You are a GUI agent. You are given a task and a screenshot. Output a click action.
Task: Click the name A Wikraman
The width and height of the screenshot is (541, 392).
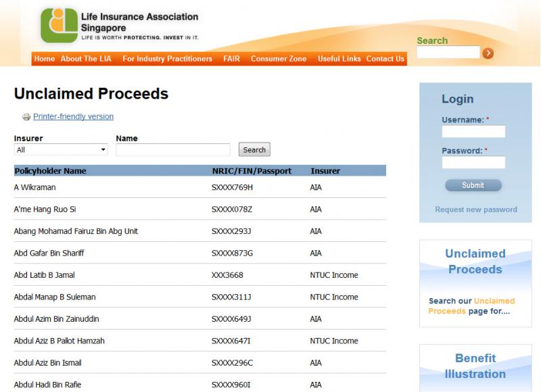pos(35,187)
